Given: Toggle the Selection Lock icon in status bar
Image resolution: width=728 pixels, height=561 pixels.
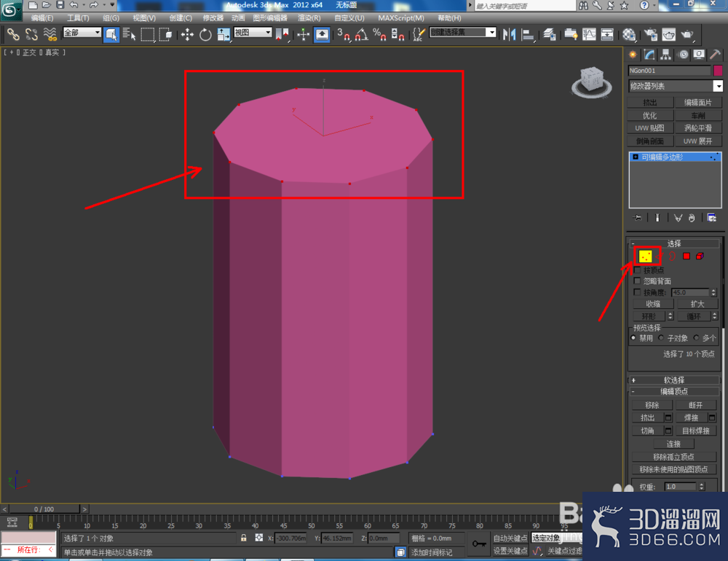Looking at the screenshot, I should pyautogui.click(x=244, y=538).
